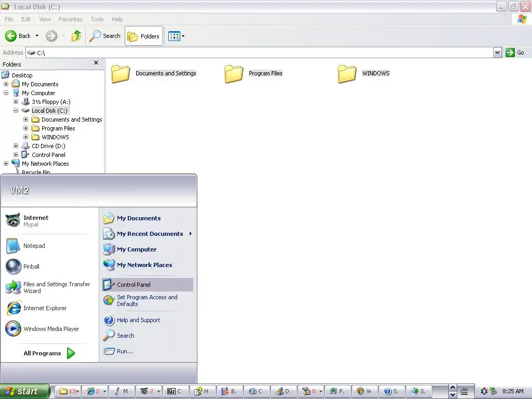The height and width of the screenshot is (399, 532).
Task: Select the Program Files folder icon
Action: click(x=234, y=74)
